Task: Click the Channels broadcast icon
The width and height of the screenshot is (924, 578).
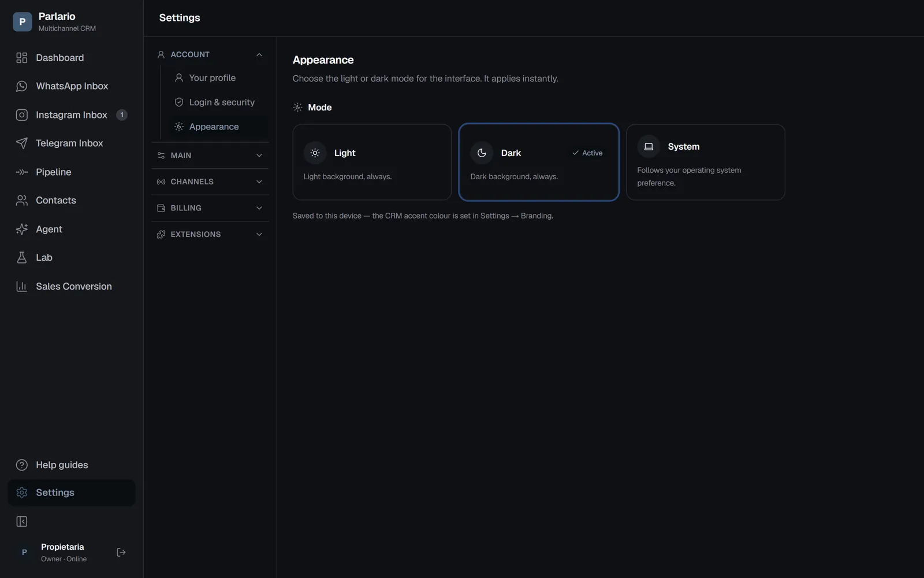Action: (x=161, y=181)
